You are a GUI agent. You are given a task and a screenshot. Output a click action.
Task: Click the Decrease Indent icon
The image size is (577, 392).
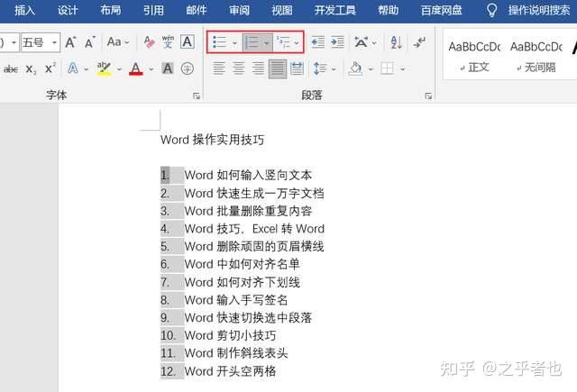(x=318, y=42)
